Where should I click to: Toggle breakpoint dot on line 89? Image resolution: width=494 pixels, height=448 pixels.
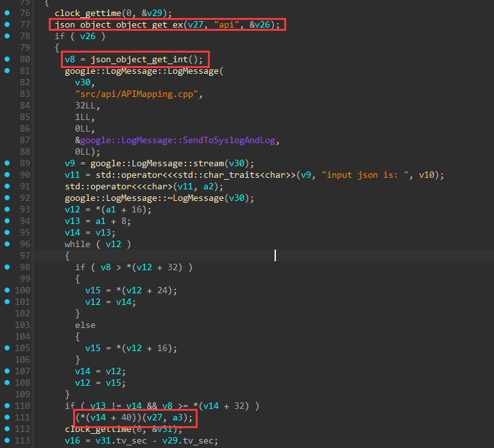click(x=7, y=163)
